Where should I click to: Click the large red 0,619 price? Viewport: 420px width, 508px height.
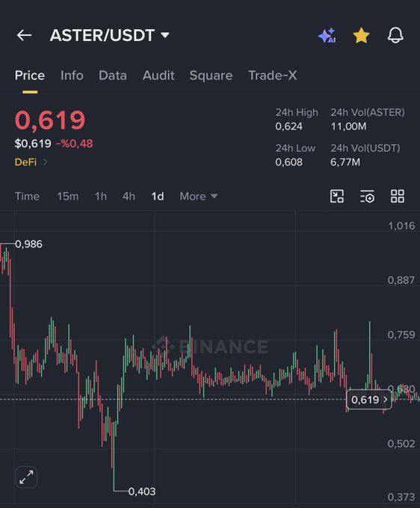50,120
